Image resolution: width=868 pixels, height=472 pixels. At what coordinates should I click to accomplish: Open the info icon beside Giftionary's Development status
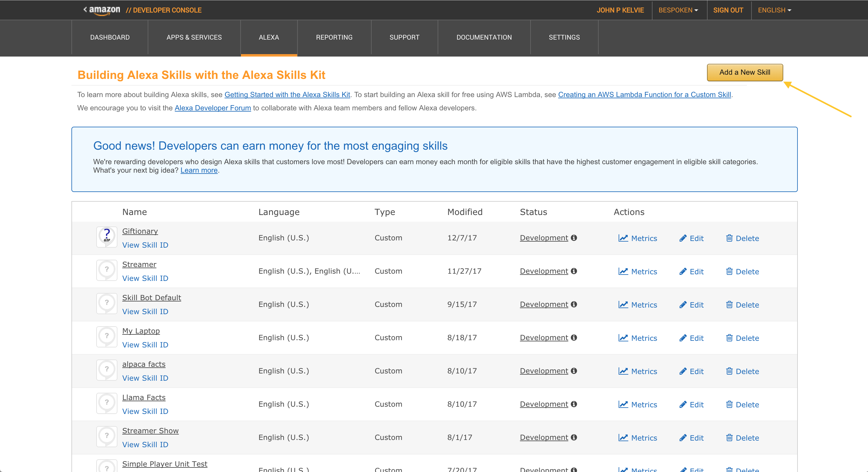(x=574, y=238)
